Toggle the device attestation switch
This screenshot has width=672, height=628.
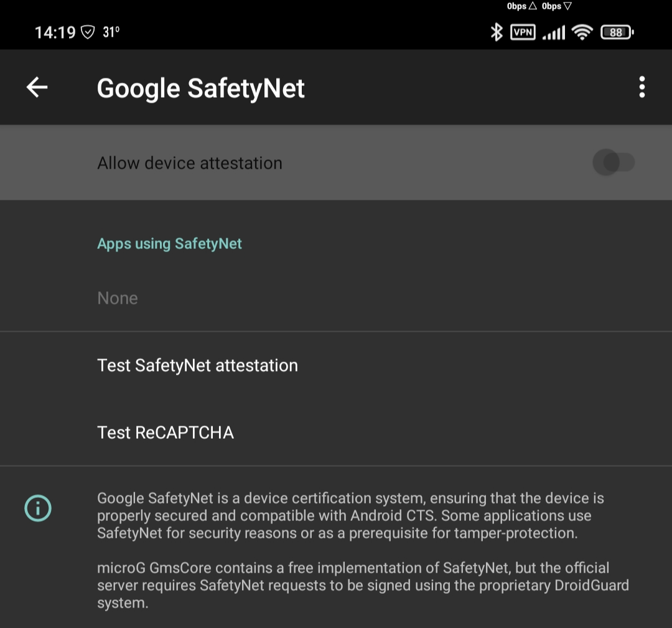click(614, 162)
